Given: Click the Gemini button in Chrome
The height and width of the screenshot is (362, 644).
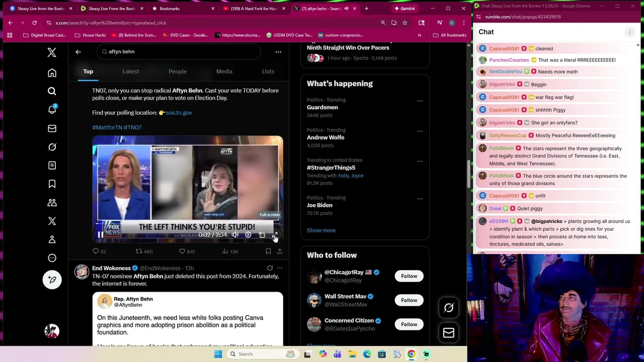Looking at the screenshot, I should click(x=405, y=9).
